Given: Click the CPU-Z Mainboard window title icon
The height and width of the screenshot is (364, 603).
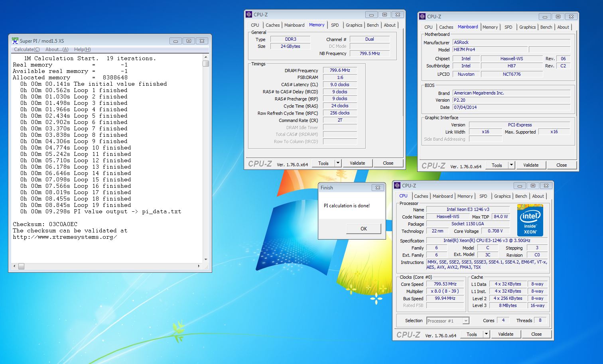Looking at the screenshot, I should (x=422, y=16).
